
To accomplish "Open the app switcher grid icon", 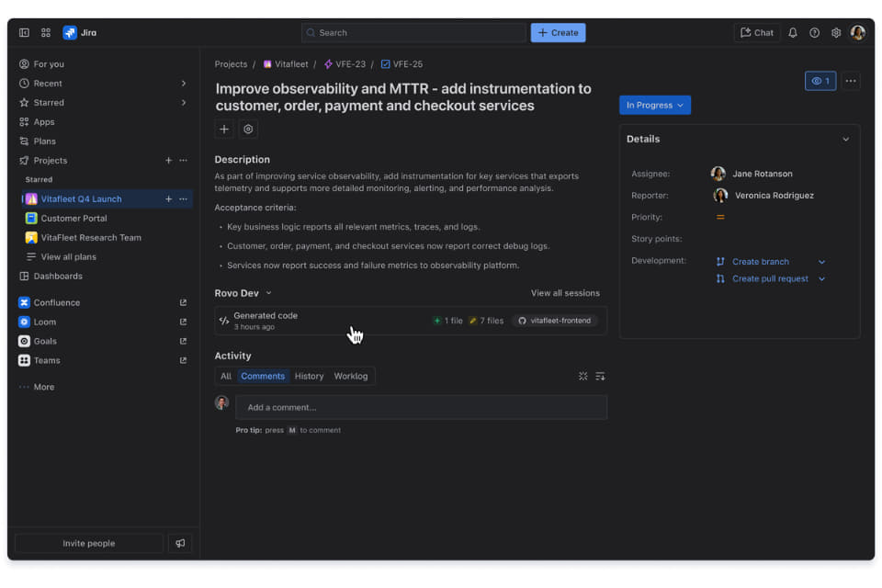I will tap(46, 33).
